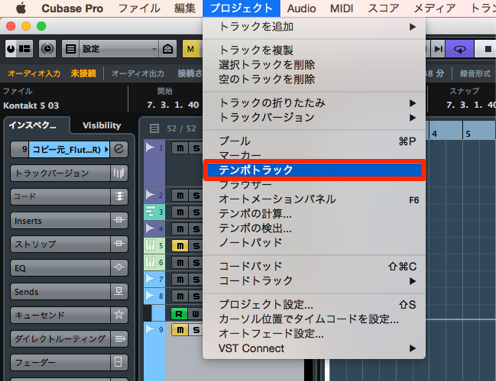Toggle the green R read automation button
496x381 pixels.
click(179, 313)
